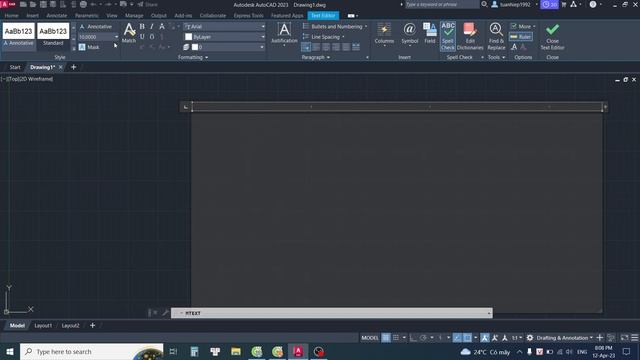
Task: Open Edit Dictionaries
Action: 470,36
